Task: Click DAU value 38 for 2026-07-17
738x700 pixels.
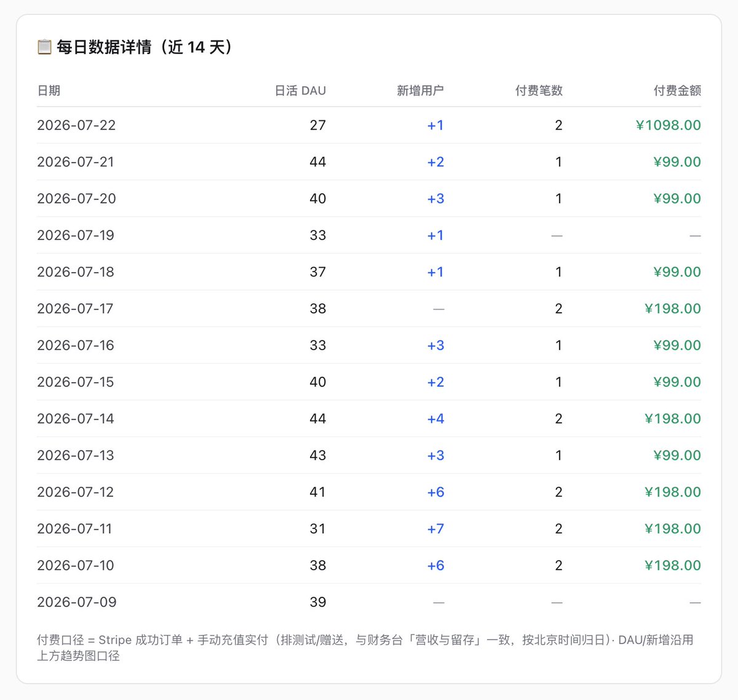Action: [318, 309]
